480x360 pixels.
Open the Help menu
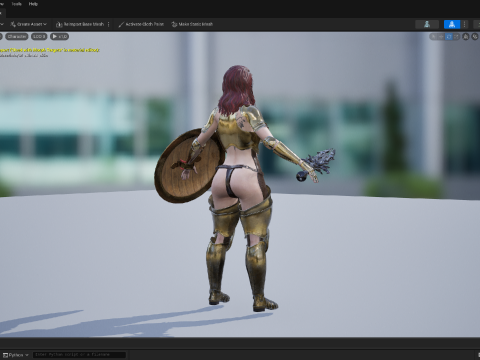point(33,4)
